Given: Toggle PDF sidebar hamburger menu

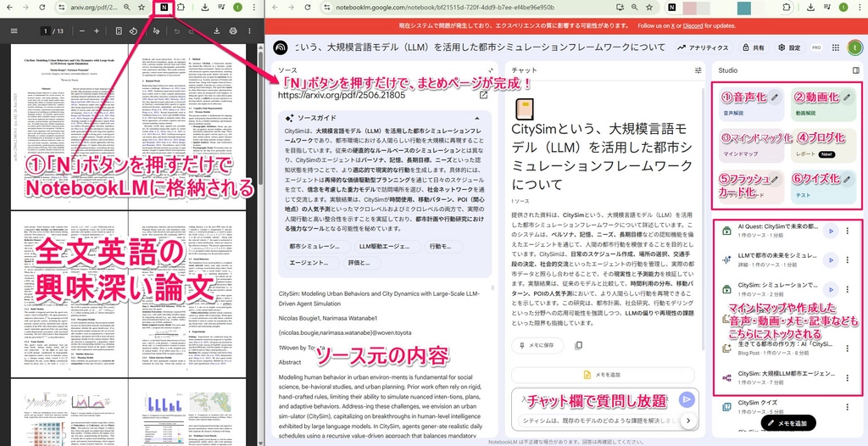Looking at the screenshot, I should click(14, 31).
